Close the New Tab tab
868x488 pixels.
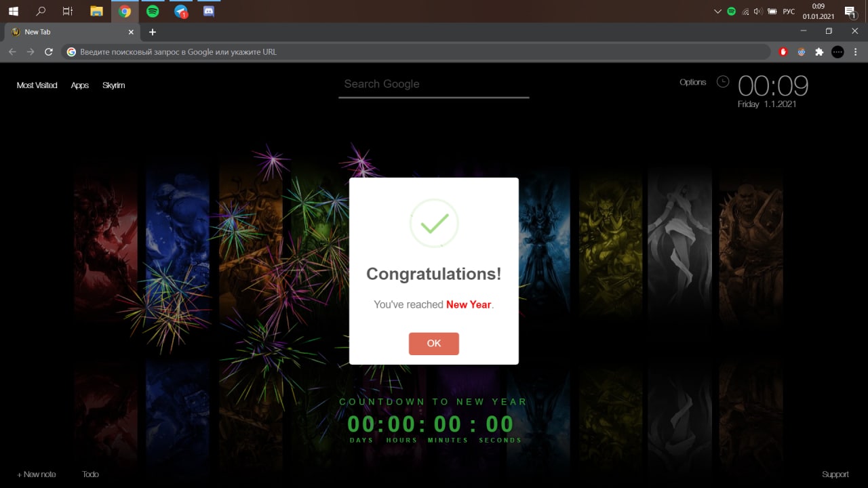point(131,32)
